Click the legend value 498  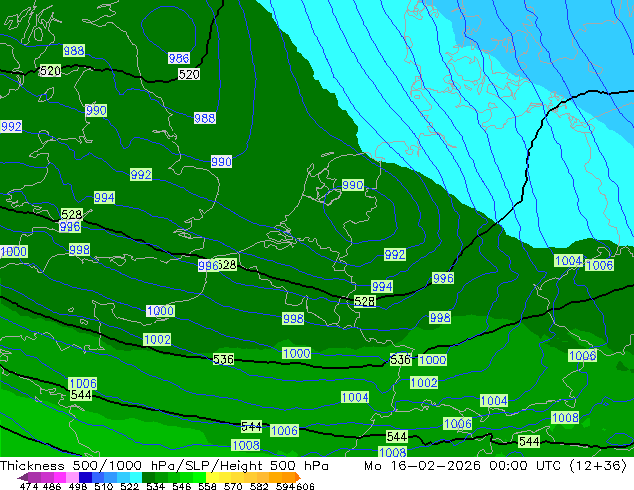(78, 486)
